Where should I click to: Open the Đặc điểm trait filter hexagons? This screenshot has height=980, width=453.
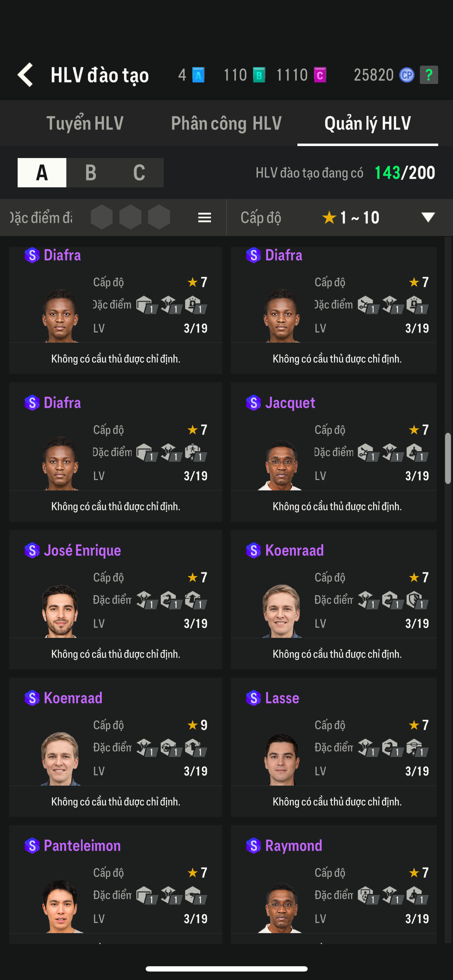(131, 217)
